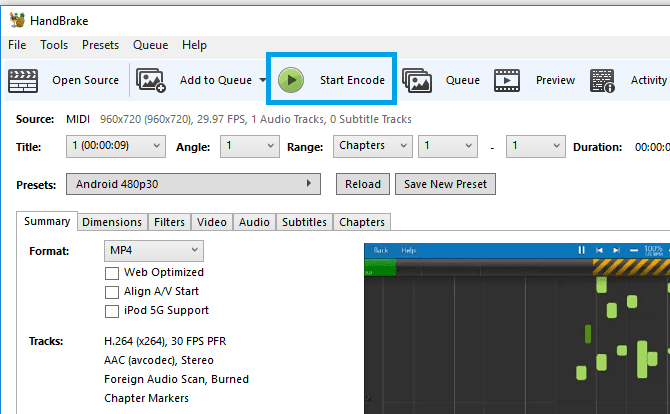Pause playback in the preview image

[582, 250]
